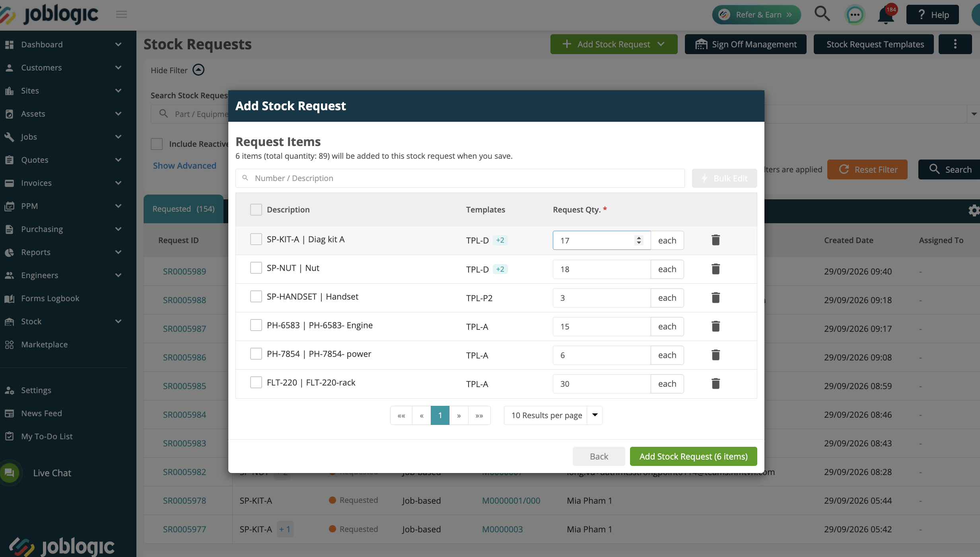
Task: Check the PH-6583 Engine row checkbox
Action: pos(256,325)
